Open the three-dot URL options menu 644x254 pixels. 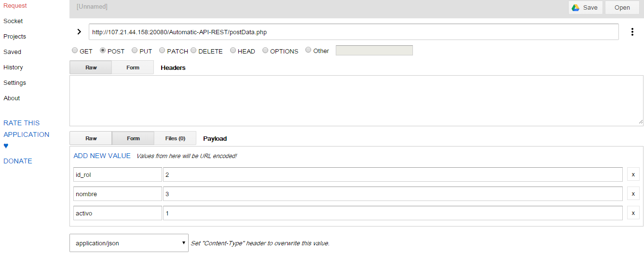point(632,32)
